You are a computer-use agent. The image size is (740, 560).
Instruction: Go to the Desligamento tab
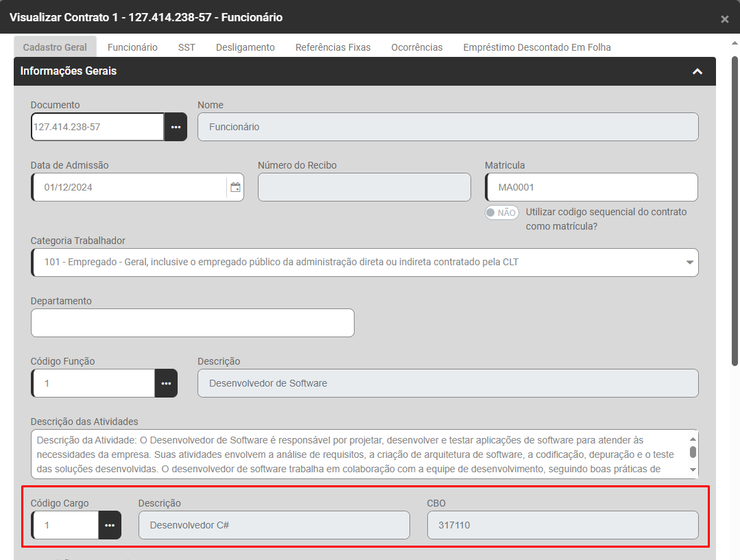point(245,47)
